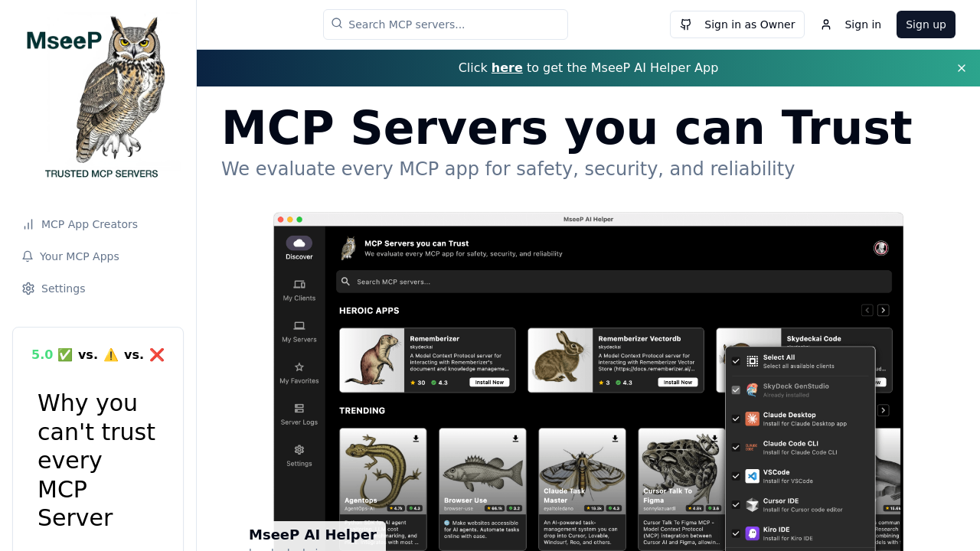This screenshot has width=980, height=551.
Task: Enable the VSCode install checkbox
Action: click(736, 476)
